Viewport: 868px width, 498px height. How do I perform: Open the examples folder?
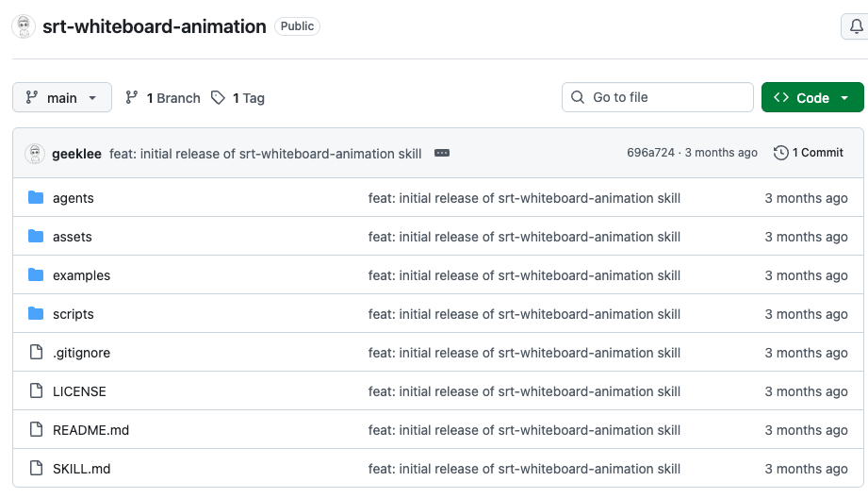81,275
